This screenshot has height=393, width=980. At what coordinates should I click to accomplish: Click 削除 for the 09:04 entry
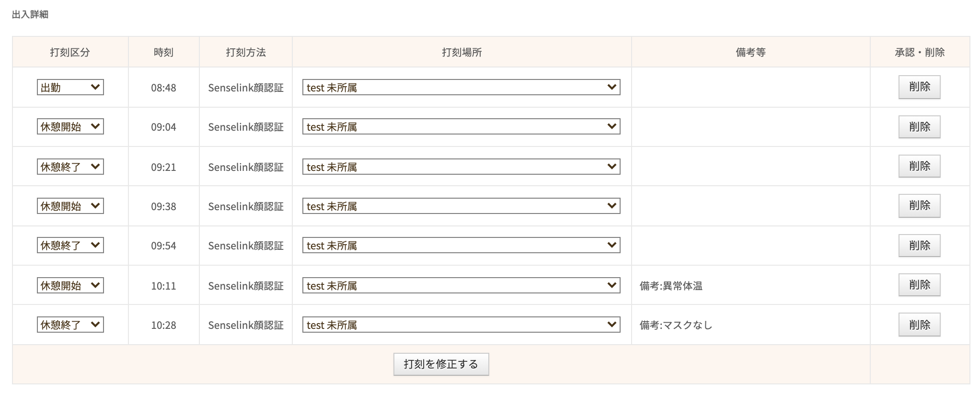tap(919, 127)
